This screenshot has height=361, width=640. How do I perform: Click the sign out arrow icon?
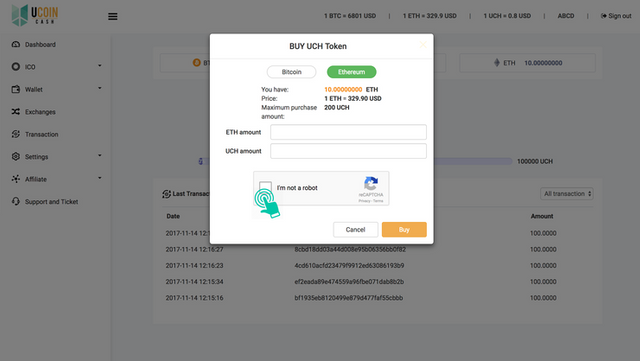click(x=604, y=16)
